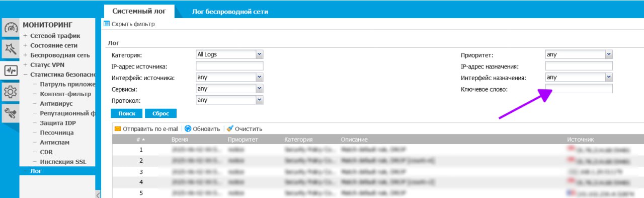Screen dimensions: 644x198
Task: Open the Интерфейс назначения dropdown
Action: [579, 78]
